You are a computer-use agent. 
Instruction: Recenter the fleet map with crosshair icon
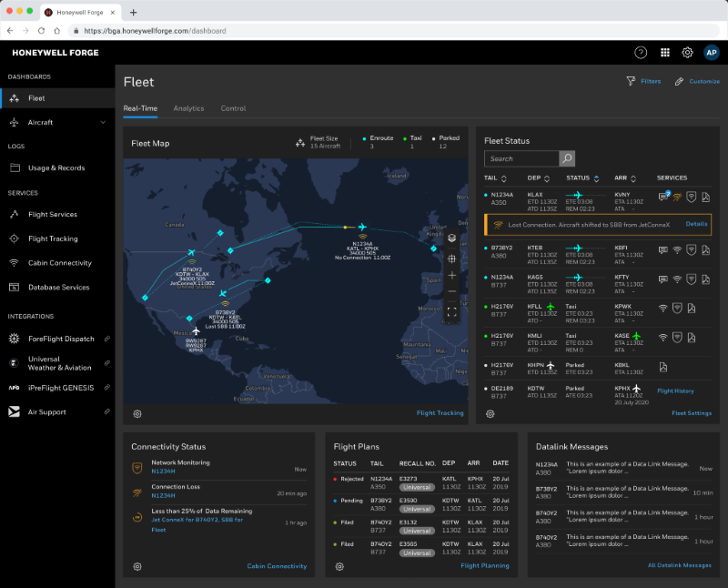point(451,258)
